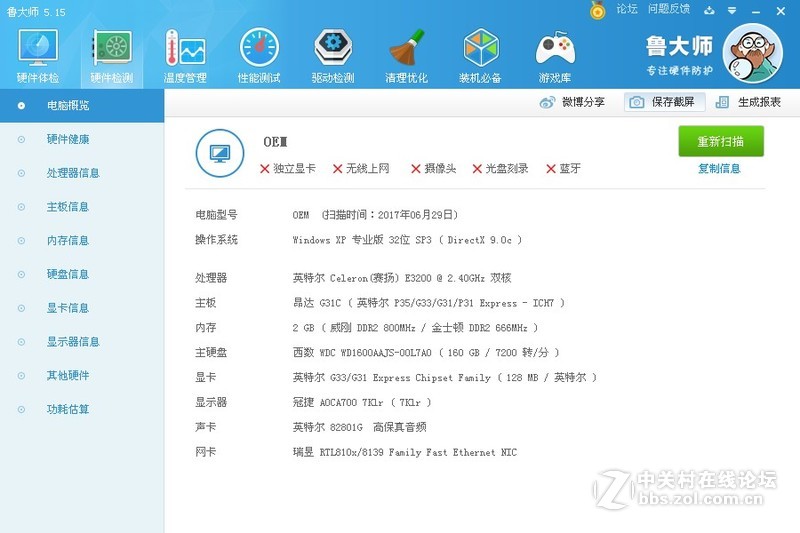Click the 冠捷 AOCA700 monitor value
The width and height of the screenshot is (800, 533).
[x=362, y=402]
